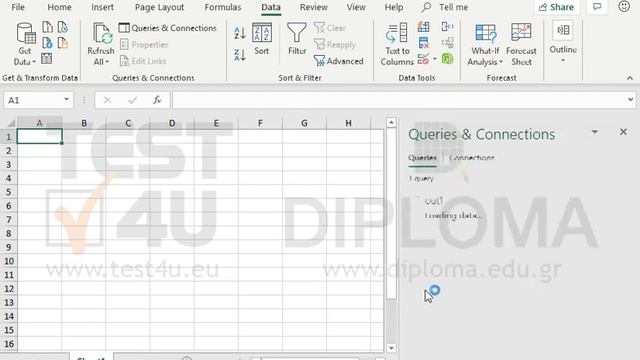Switch to the Connections tab in pane
The image size is (640, 360).
point(472,158)
